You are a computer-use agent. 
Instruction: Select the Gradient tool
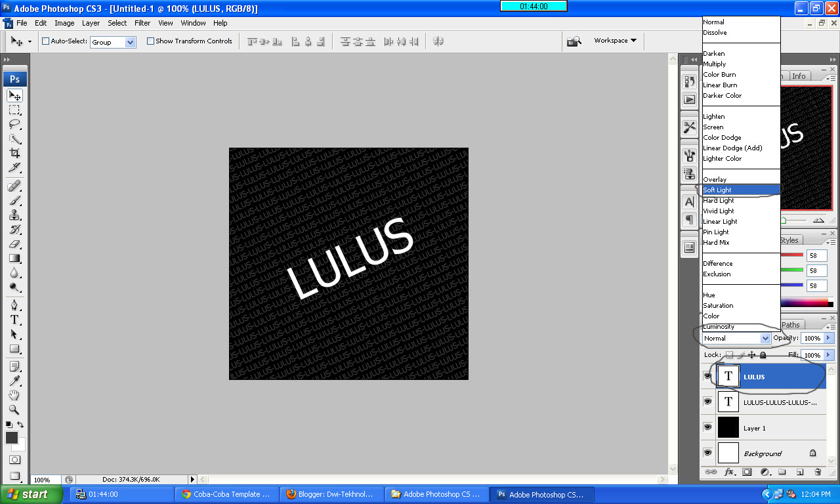[14, 258]
